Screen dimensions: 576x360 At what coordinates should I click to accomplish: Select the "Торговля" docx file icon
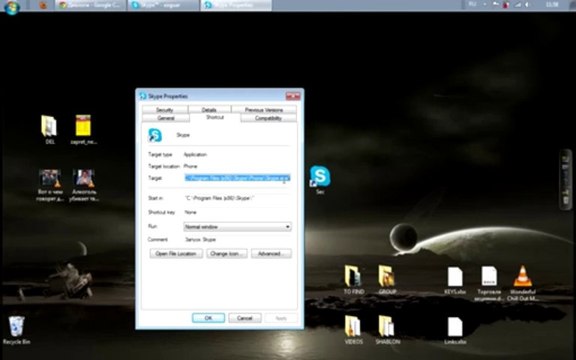(489, 283)
